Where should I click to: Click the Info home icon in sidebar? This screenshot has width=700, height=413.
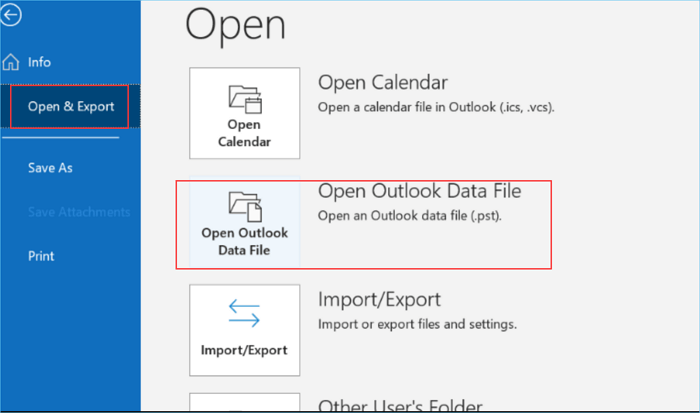[11, 62]
